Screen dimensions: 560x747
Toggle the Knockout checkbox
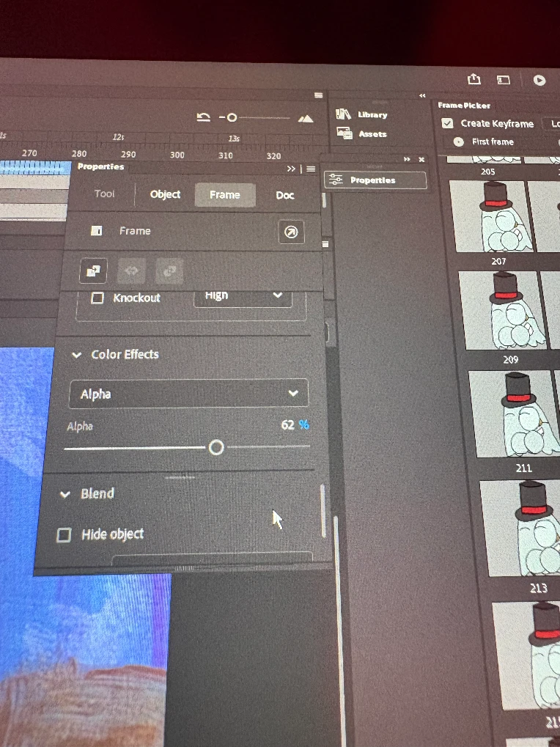click(x=97, y=298)
